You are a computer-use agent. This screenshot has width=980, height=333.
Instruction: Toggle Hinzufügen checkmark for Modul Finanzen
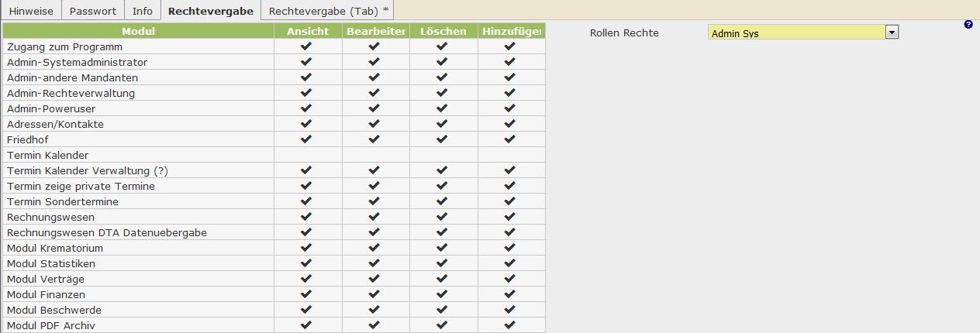pyautogui.click(x=509, y=294)
